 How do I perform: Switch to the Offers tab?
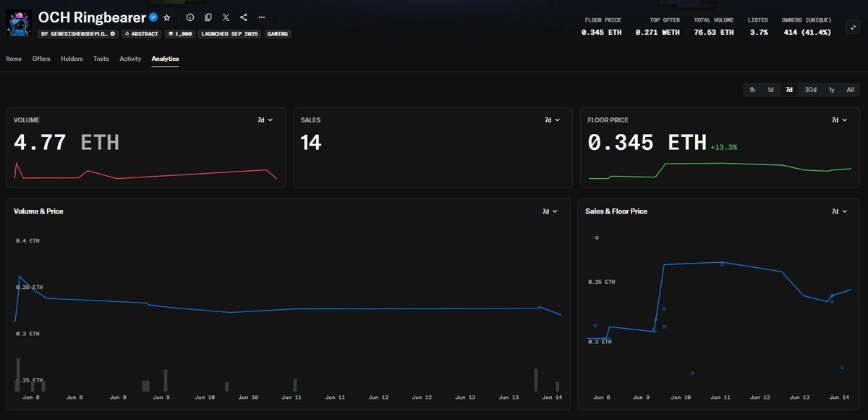tap(41, 59)
